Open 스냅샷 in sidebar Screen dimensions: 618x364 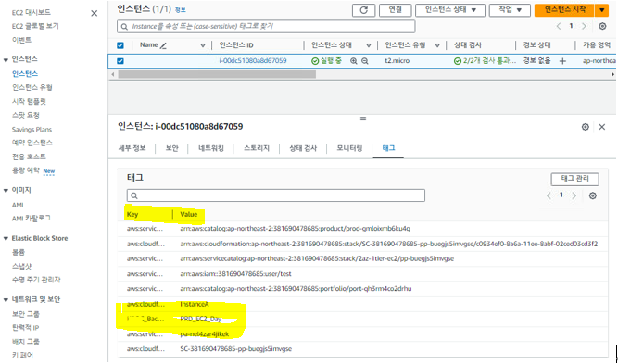pos(21,267)
